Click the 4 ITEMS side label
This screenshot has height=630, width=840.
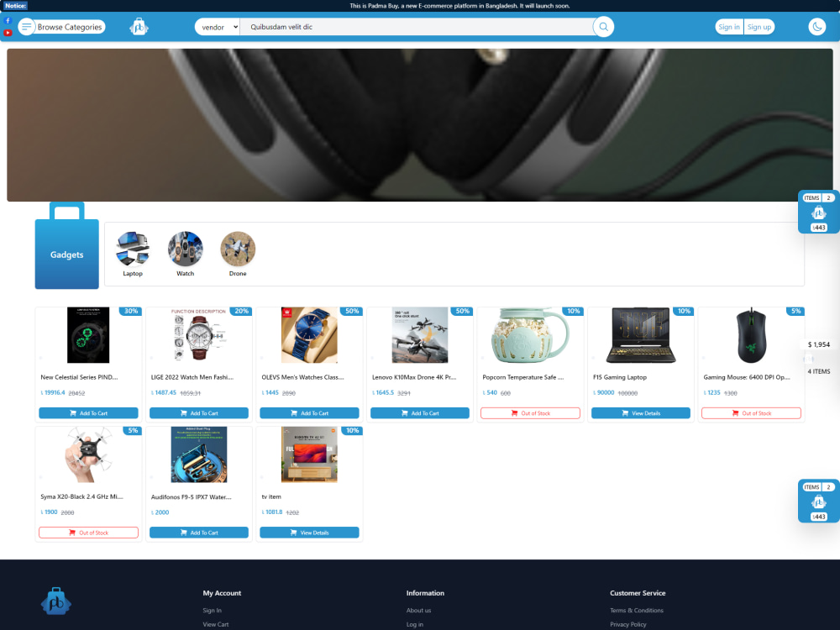tap(818, 371)
